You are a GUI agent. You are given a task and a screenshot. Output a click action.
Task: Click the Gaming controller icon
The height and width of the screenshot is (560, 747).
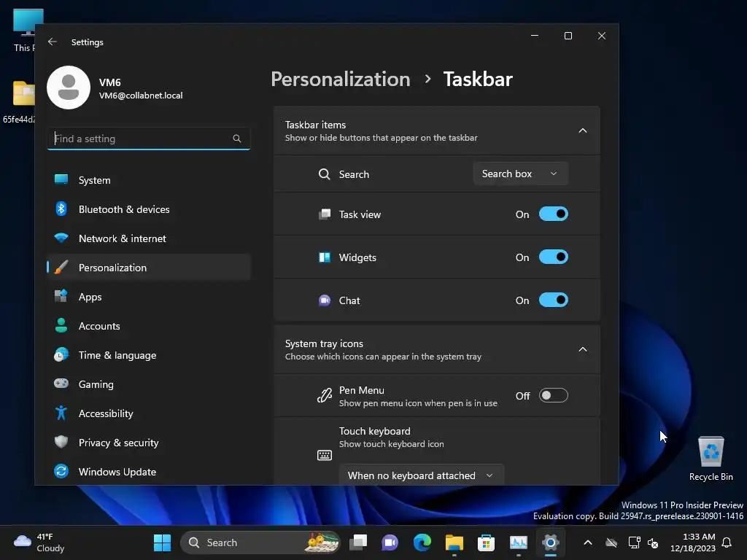61,384
